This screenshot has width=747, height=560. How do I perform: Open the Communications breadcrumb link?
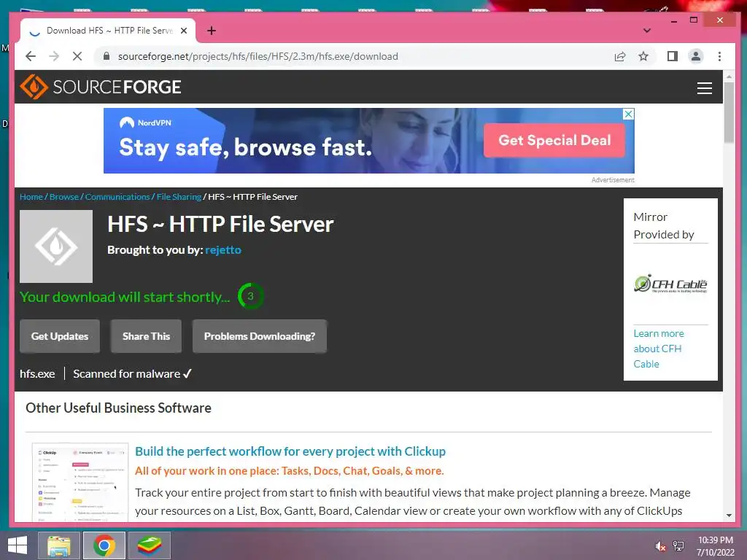tap(117, 197)
